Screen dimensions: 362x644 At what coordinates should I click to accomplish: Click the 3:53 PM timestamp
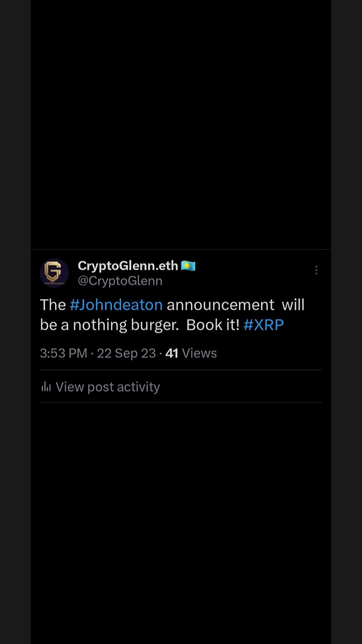click(x=63, y=353)
